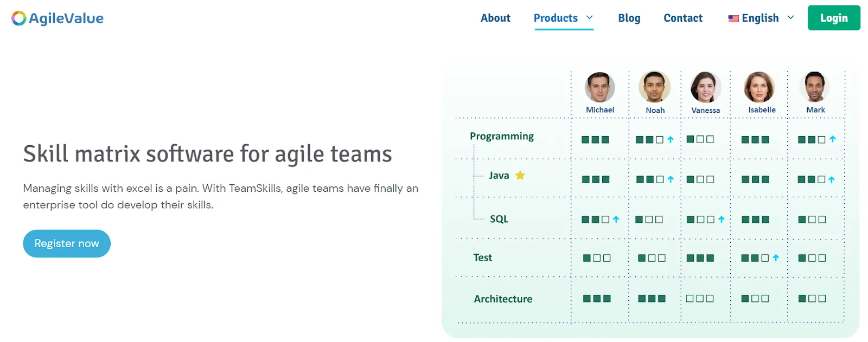Click Noah's Architecture skill level squares
Screen dimensions: 868x342
click(x=652, y=299)
